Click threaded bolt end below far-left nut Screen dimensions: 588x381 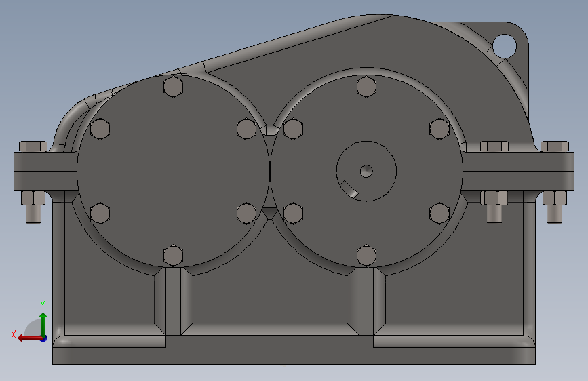pyautogui.click(x=33, y=214)
